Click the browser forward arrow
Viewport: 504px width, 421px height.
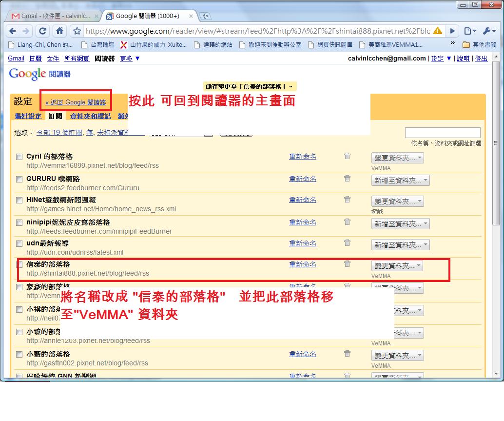[x=26, y=31]
